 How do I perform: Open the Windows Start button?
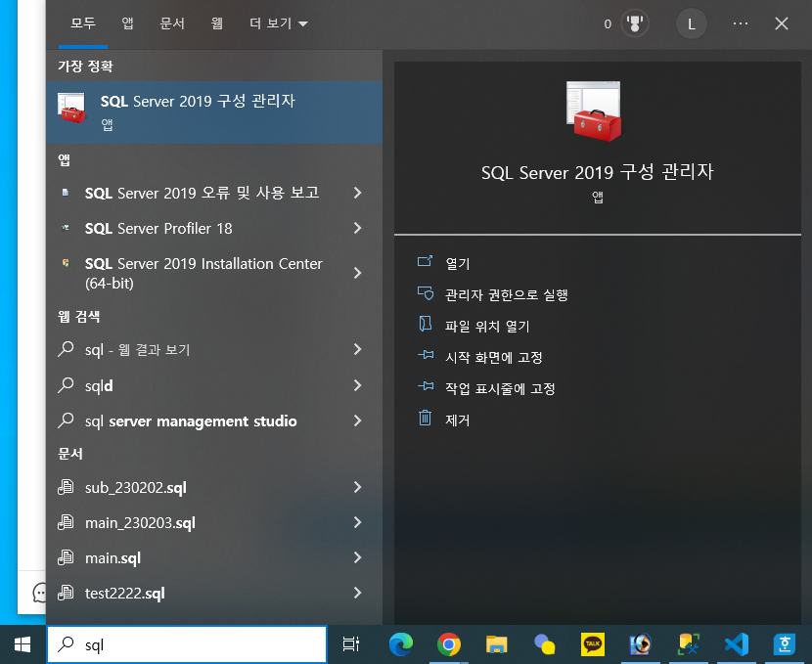[x=23, y=644]
